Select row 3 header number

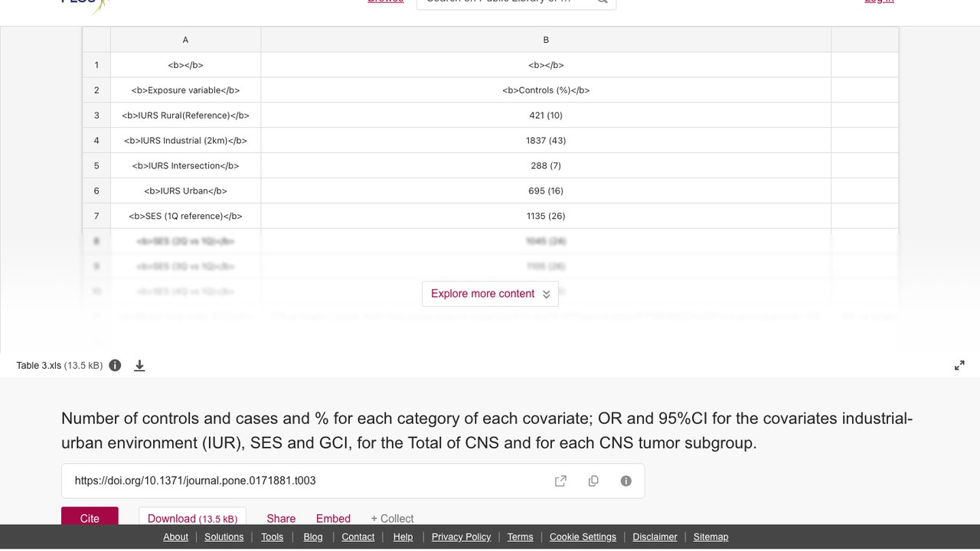96,116
